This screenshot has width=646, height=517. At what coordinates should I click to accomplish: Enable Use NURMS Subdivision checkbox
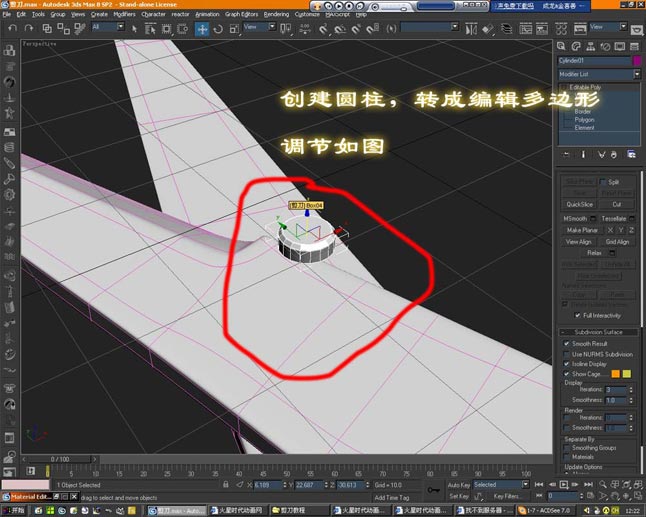pyautogui.click(x=566, y=354)
